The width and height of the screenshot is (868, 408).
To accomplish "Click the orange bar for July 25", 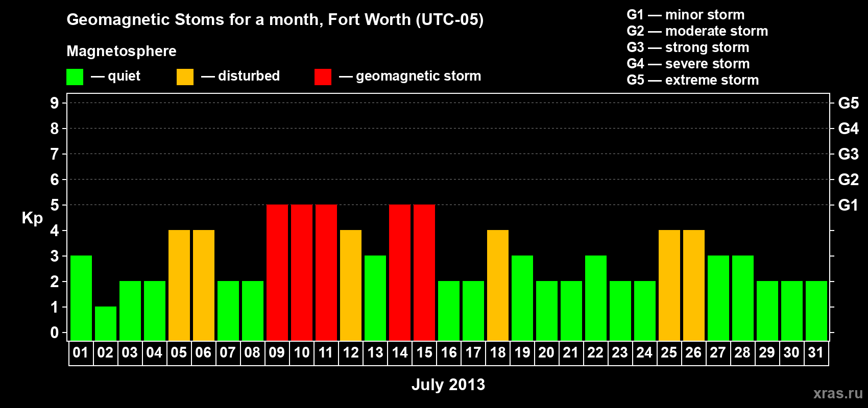I will coord(669,285).
